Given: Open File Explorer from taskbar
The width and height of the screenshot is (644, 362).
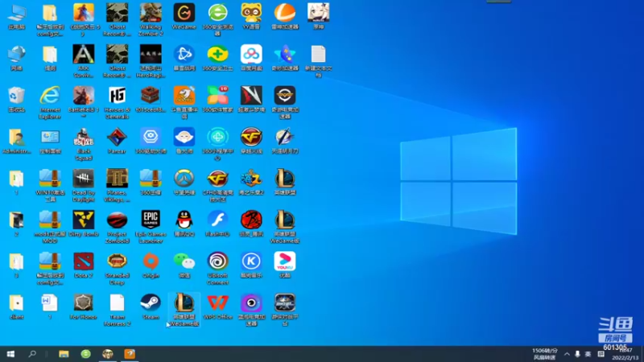Looking at the screenshot, I should [64, 354].
